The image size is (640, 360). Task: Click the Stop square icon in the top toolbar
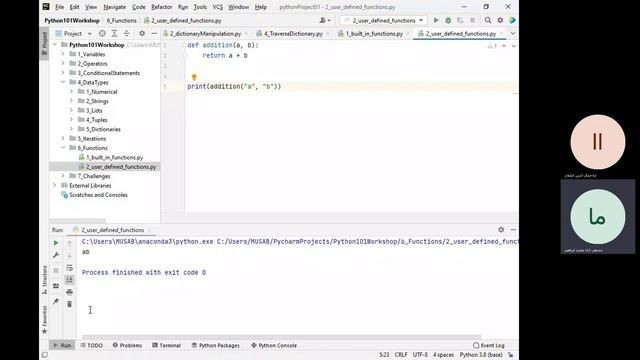[473, 20]
